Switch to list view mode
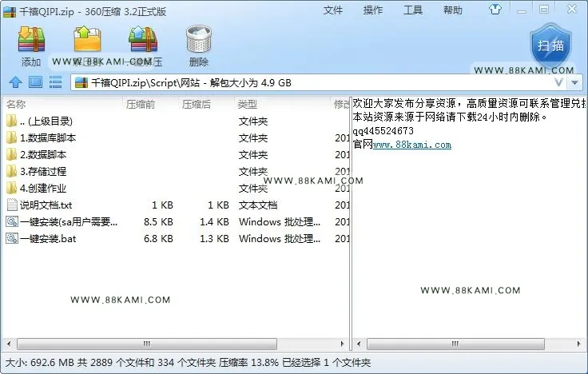This screenshot has width=588, height=374. (55, 82)
